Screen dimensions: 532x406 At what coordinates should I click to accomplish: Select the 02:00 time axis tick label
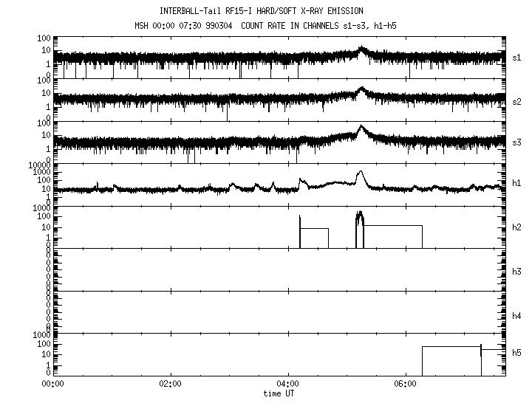170,385
